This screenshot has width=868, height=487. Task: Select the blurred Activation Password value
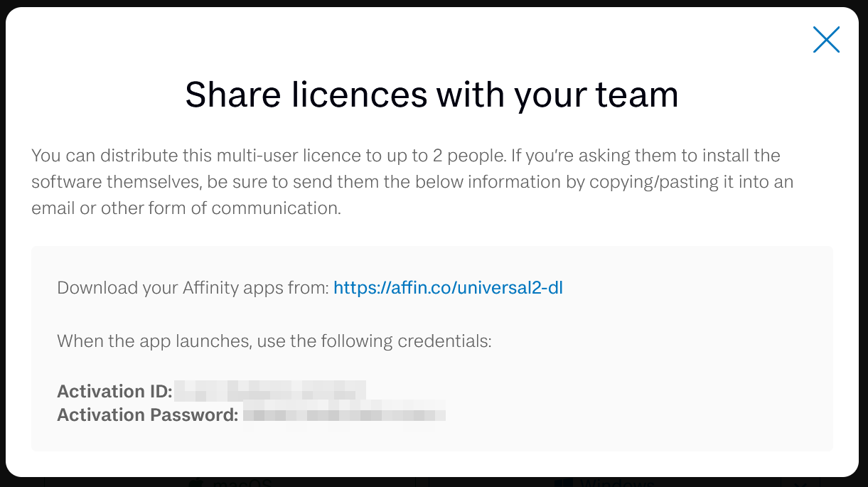click(x=344, y=414)
